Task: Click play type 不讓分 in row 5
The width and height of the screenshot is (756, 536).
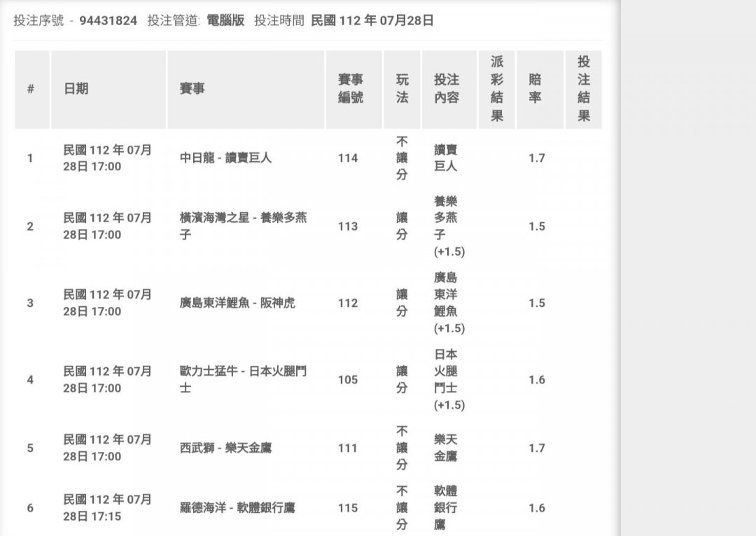Action: pos(402,448)
